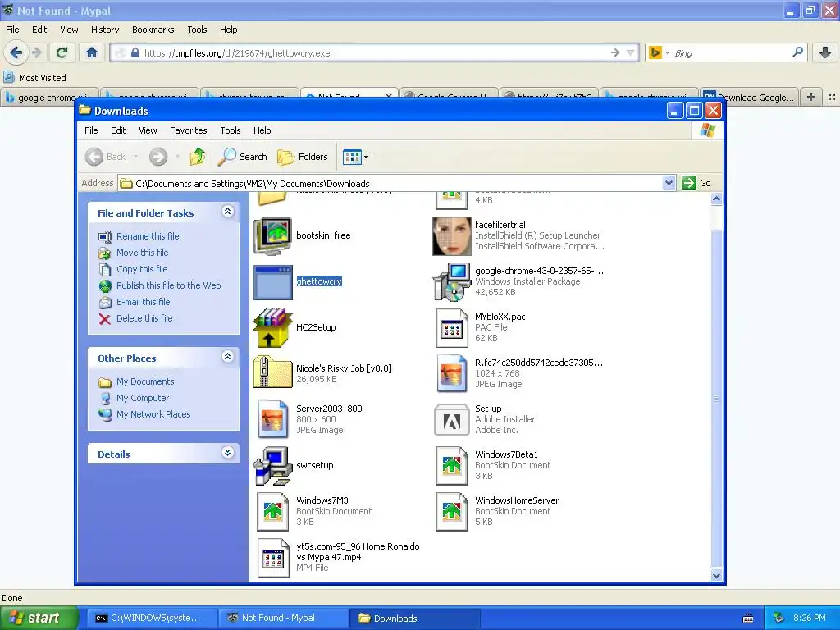Click the clock showing 8:26 PM
This screenshot has width=840, height=630.
[810, 618]
